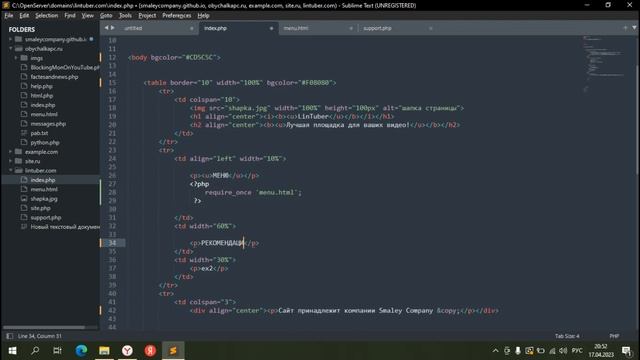This screenshot has width=640, height=360.
Task: Open the Tab Size: 4 selector
Action: 567,336
